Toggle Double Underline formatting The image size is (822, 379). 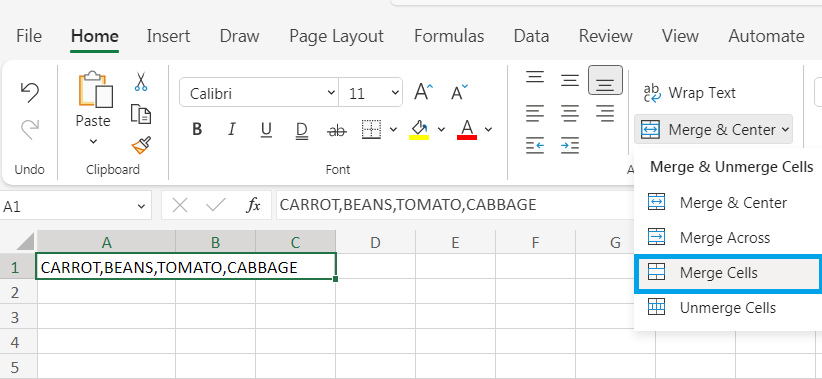[301, 130]
